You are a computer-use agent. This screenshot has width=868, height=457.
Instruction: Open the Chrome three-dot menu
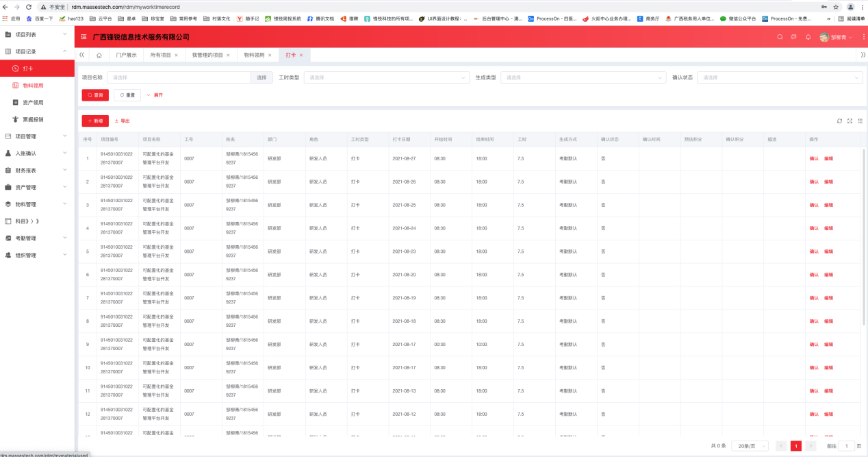(862, 7)
